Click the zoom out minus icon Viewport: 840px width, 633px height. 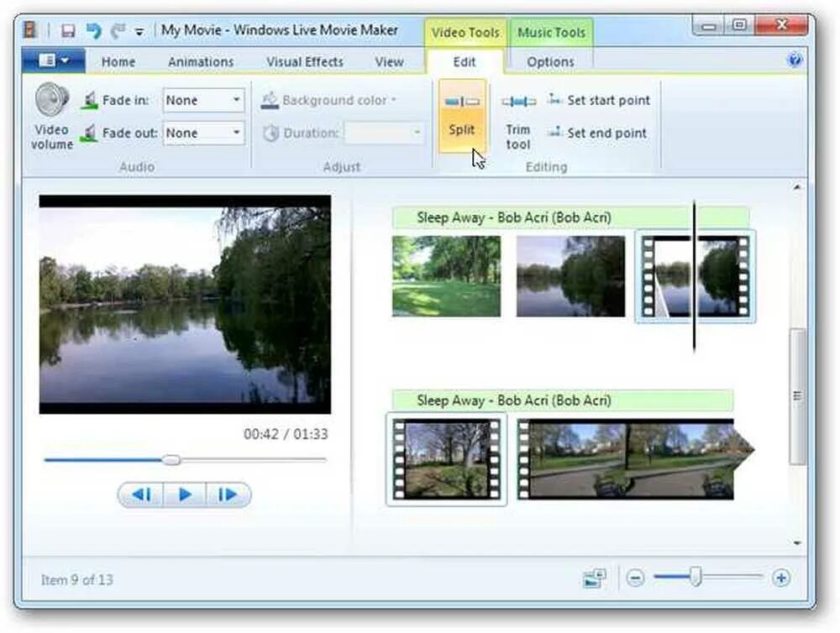pyautogui.click(x=635, y=578)
